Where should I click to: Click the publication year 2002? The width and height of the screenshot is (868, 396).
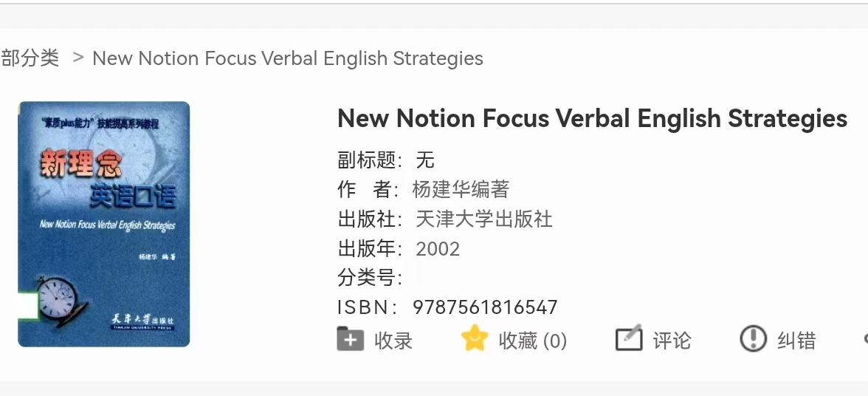(x=438, y=248)
